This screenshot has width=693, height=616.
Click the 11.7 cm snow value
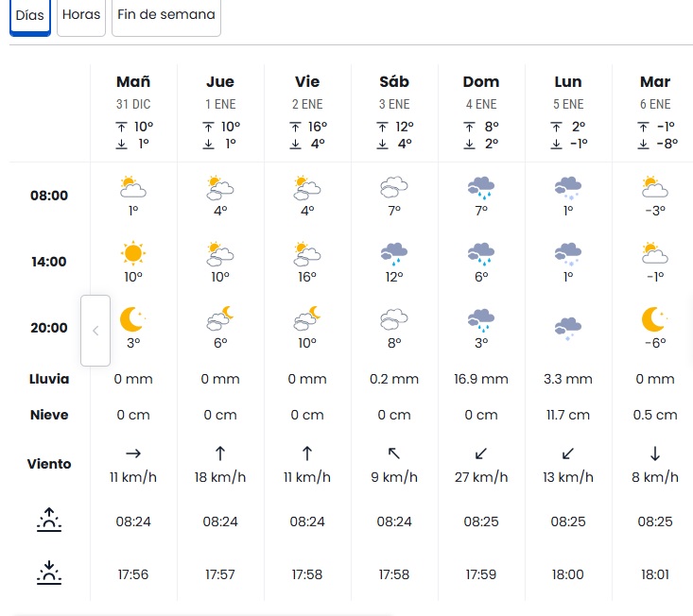coord(568,415)
